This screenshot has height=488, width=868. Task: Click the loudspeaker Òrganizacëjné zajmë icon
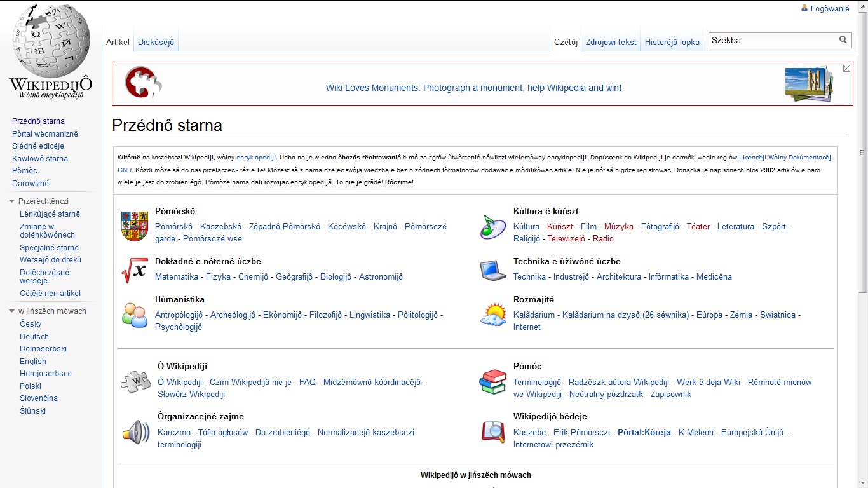[135, 432]
